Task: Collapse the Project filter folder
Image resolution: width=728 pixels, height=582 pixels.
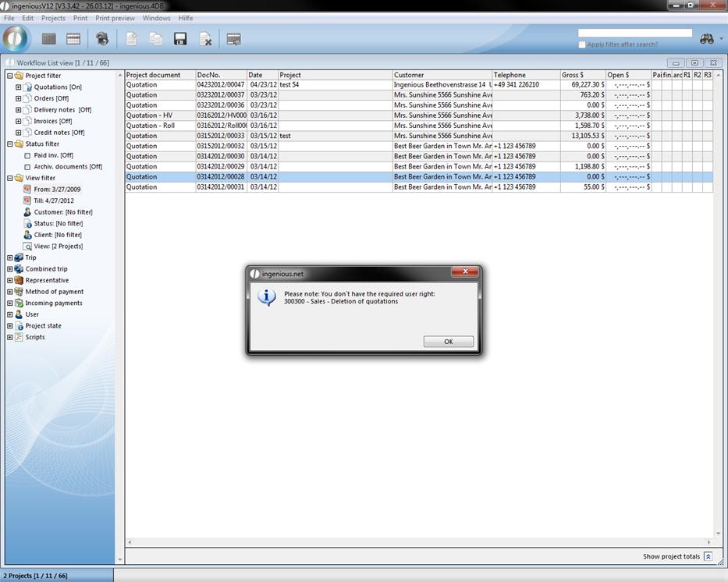Action: 9,76
